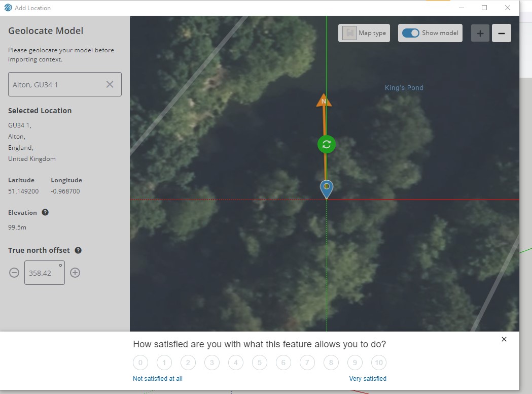Click the location search input field

65,84
